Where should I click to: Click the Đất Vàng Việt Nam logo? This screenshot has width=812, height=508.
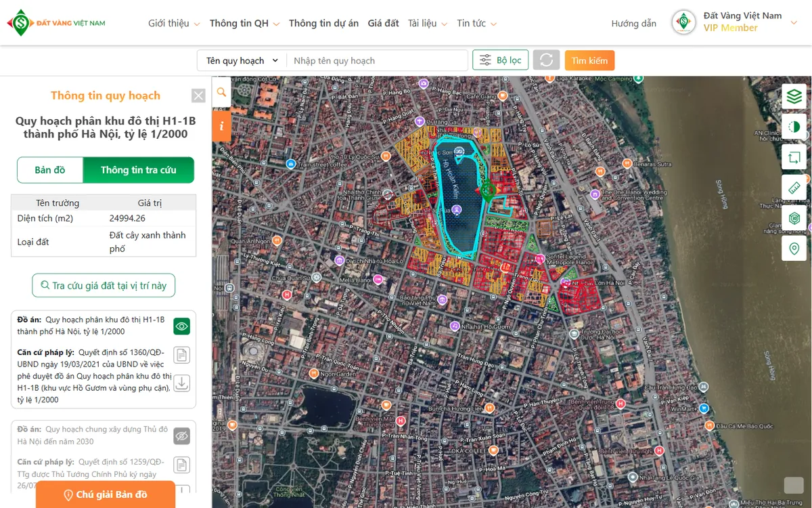click(56, 23)
